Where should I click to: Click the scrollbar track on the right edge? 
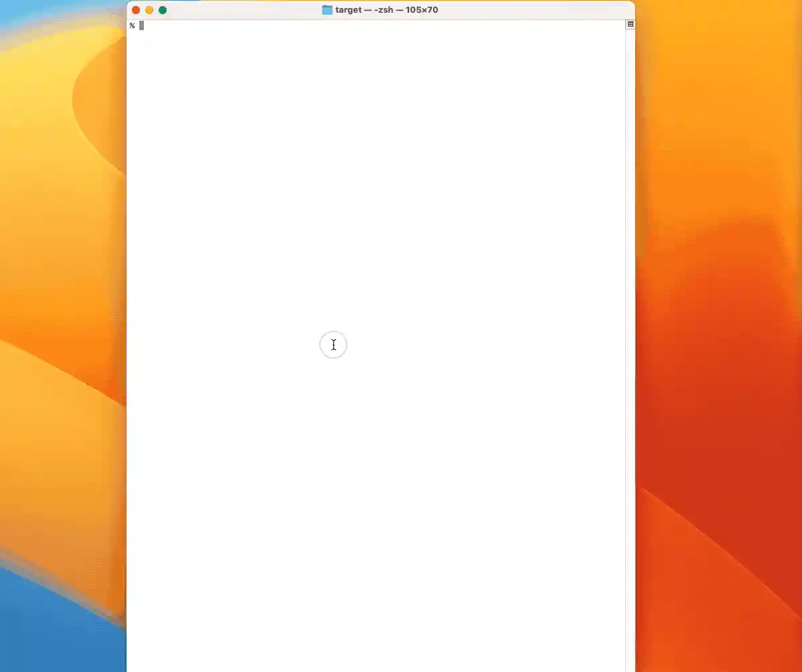pos(630,335)
